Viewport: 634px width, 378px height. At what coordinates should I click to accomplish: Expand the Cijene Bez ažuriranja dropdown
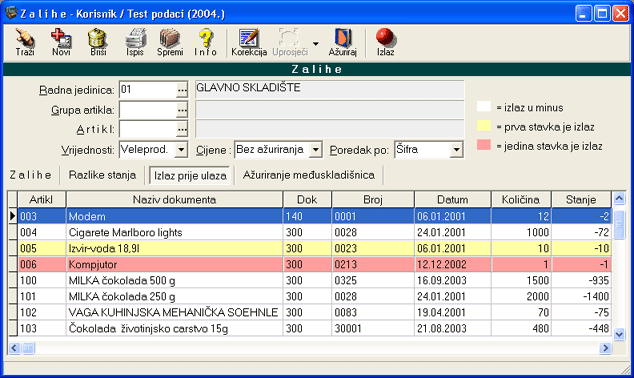point(316,150)
